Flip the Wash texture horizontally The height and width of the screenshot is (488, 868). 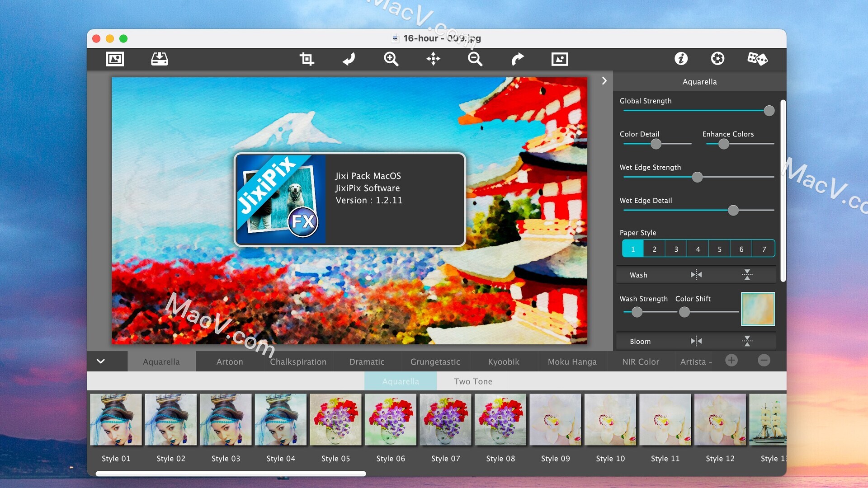tap(696, 274)
